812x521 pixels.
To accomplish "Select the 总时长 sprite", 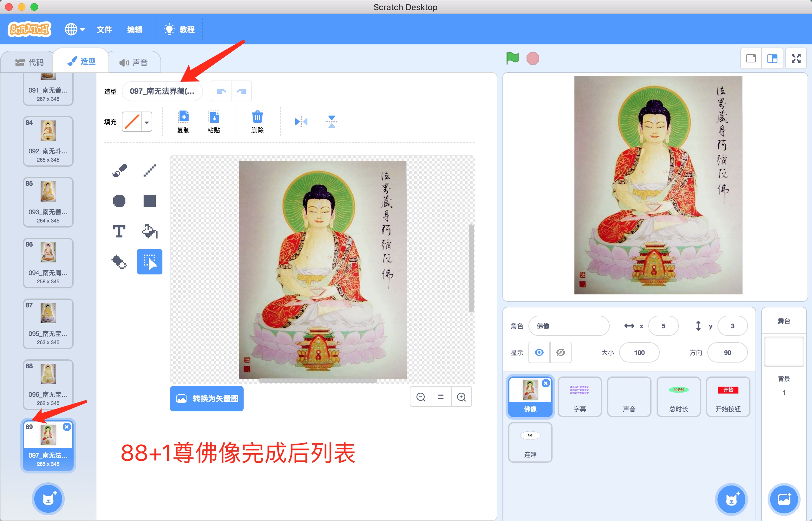I will tap(678, 397).
